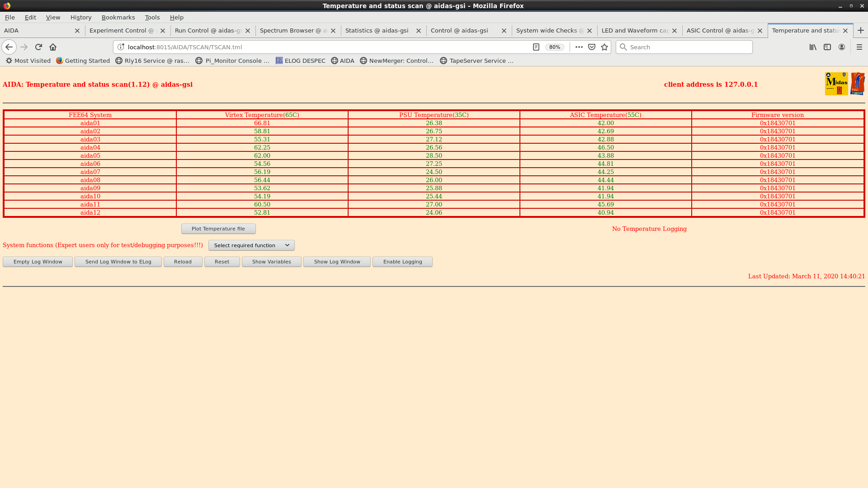Toggle Reader View icon in address bar

(x=536, y=47)
